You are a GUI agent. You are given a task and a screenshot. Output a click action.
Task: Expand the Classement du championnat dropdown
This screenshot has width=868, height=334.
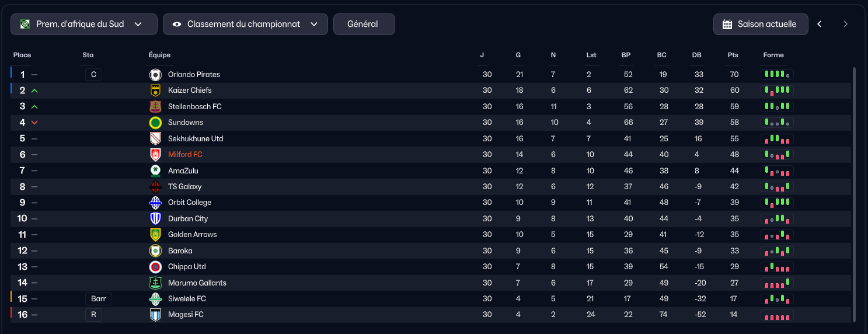[x=245, y=25]
